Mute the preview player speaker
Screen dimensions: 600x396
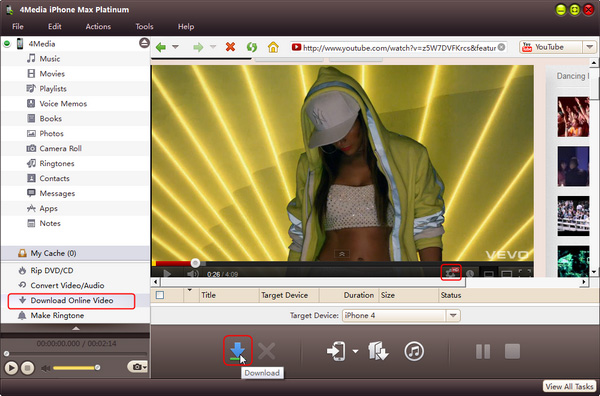click(x=46, y=368)
